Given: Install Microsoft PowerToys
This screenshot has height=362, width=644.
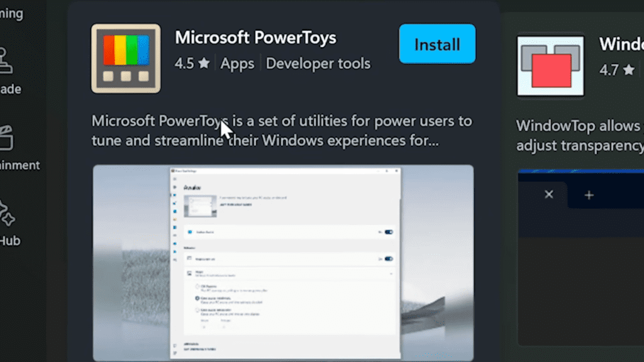Looking at the screenshot, I should pyautogui.click(x=436, y=44).
